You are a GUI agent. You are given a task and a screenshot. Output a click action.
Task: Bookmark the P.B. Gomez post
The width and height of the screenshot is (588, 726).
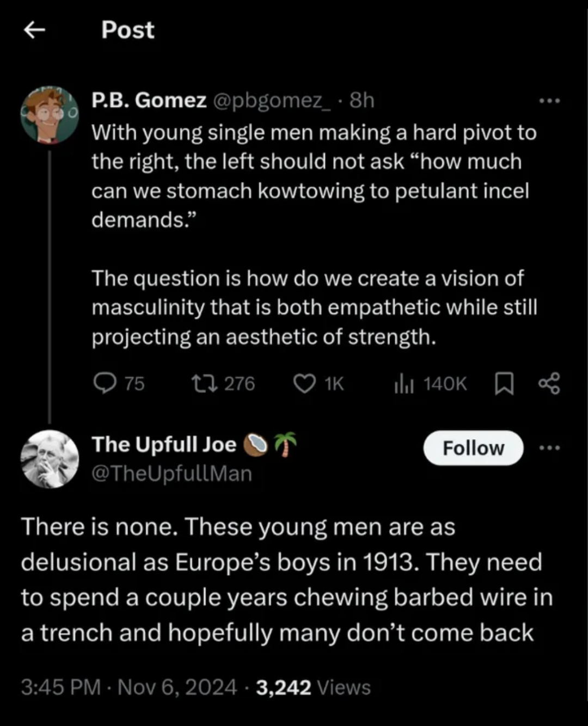[504, 384]
